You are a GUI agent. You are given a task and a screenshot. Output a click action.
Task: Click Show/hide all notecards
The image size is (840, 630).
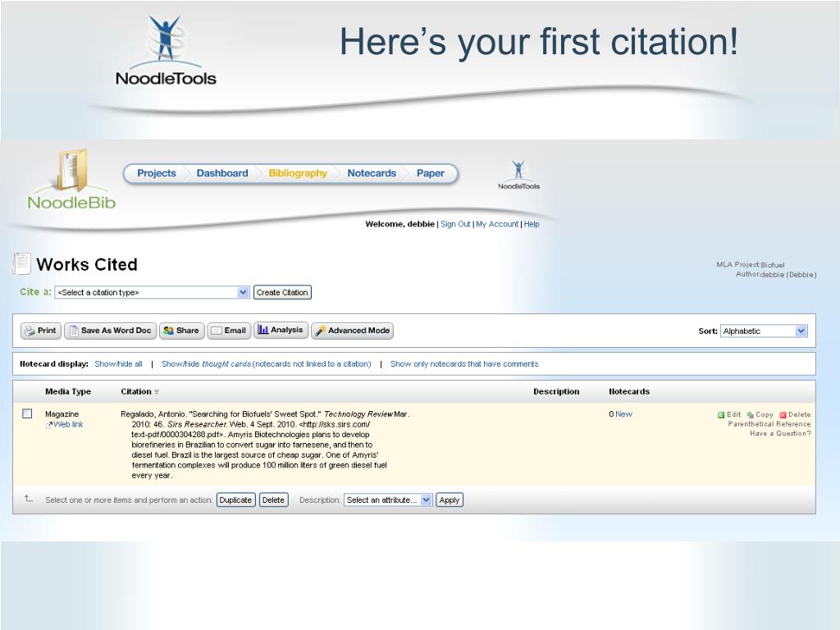tap(118, 363)
